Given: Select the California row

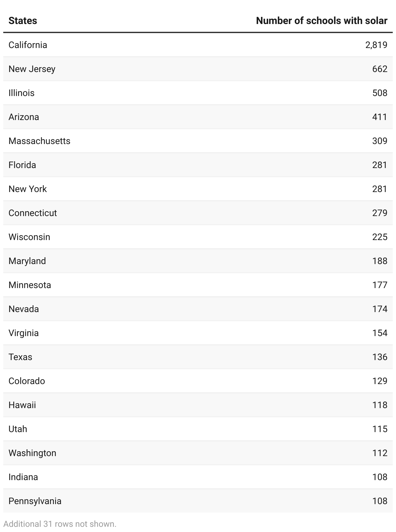Looking at the screenshot, I should 198,45.
